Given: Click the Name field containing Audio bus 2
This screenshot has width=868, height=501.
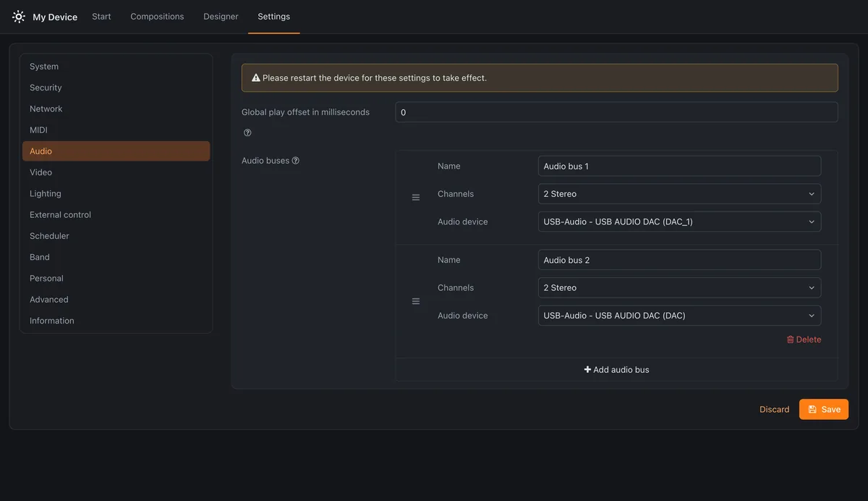Looking at the screenshot, I should click(x=679, y=260).
